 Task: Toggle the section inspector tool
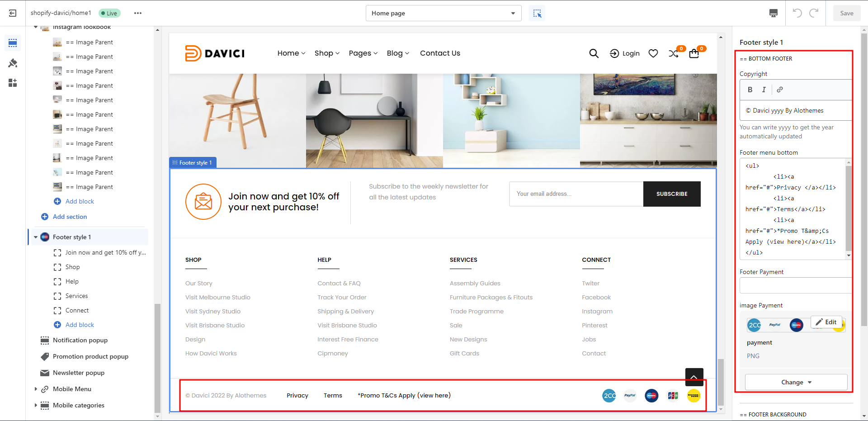coord(537,13)
